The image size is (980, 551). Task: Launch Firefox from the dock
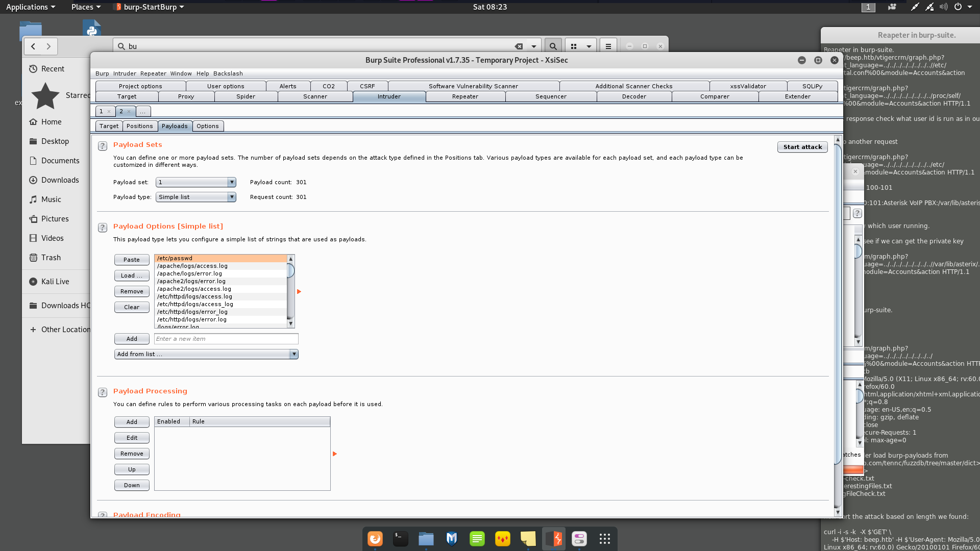point(375,539)
